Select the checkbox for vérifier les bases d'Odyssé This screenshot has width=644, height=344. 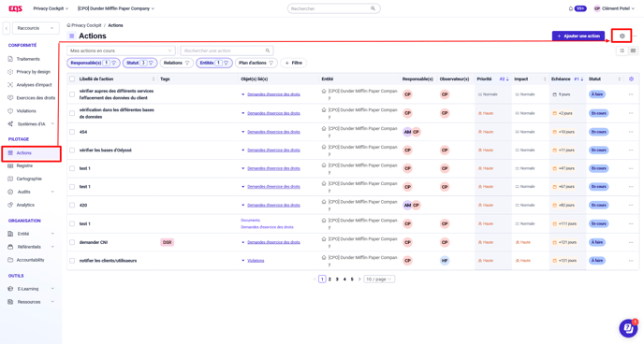coord(72,150)
